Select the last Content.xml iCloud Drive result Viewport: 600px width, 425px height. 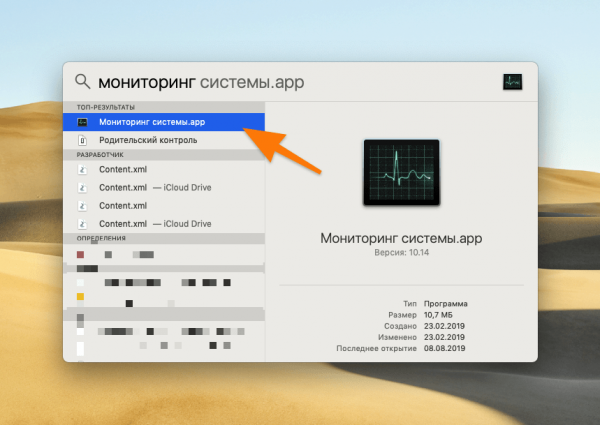click(164, 224)
